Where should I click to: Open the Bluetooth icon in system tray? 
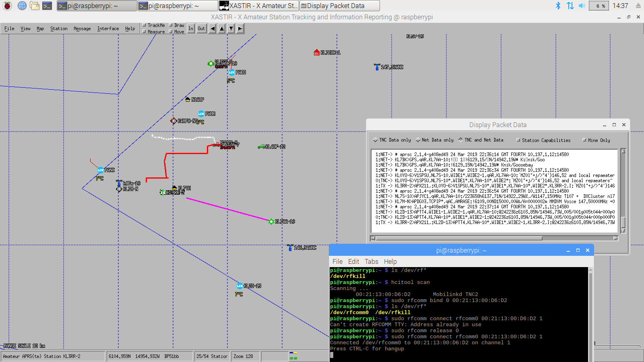(559, 5)
